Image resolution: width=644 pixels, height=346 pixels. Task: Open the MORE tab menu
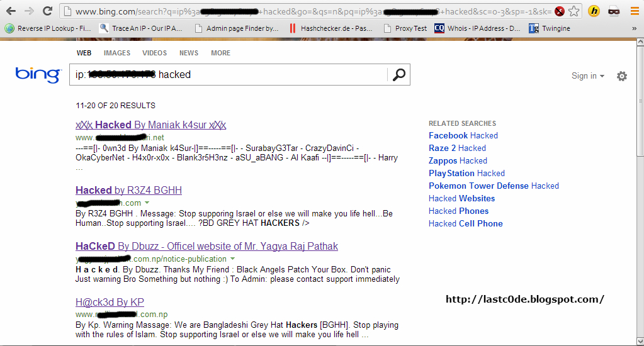tap(220, 53)
